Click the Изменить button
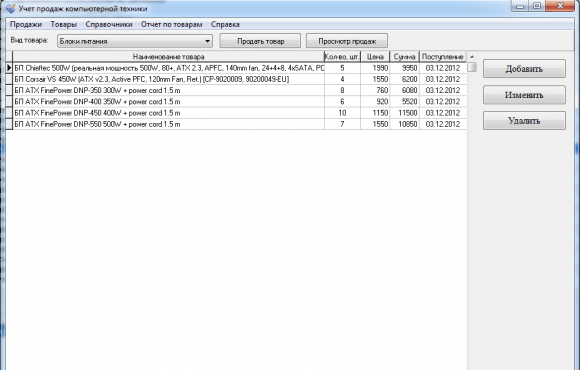The width and height of the screenshot is (580, 370). [x=524, y=95]
